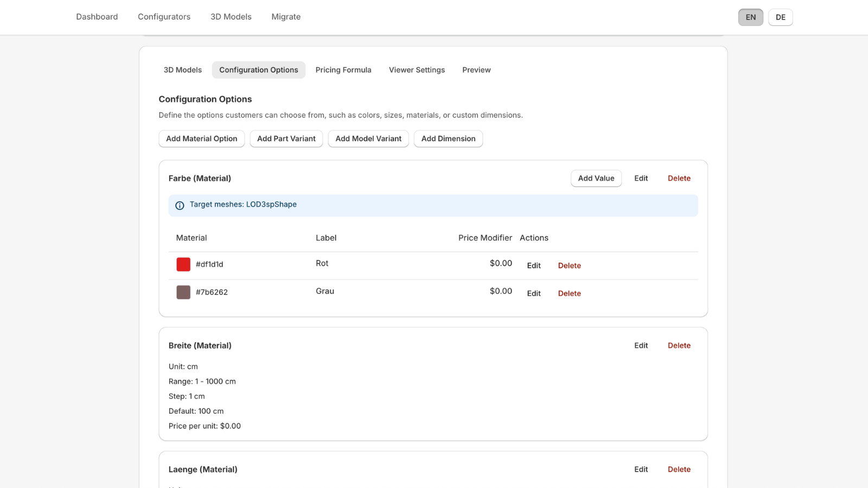Select the EN language toggle
868x488 pixels.
pyautogui.click(x=750, y=17)
